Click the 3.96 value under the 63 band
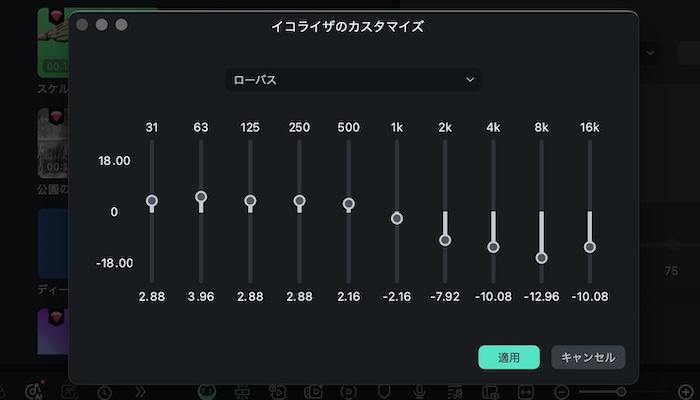Image resolution: width=700 pixels, height=400 pixels. [x=201, y=296]
